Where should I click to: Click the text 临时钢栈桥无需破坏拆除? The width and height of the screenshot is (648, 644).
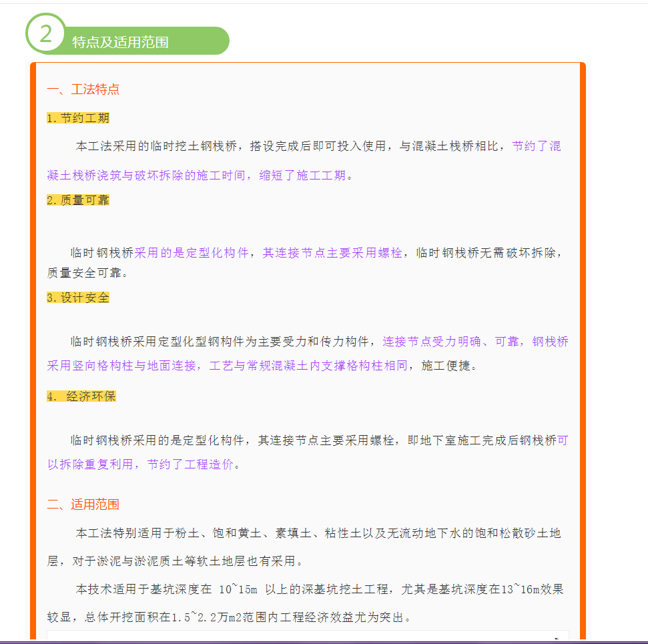pyautogui.click(x=486, y=252)
